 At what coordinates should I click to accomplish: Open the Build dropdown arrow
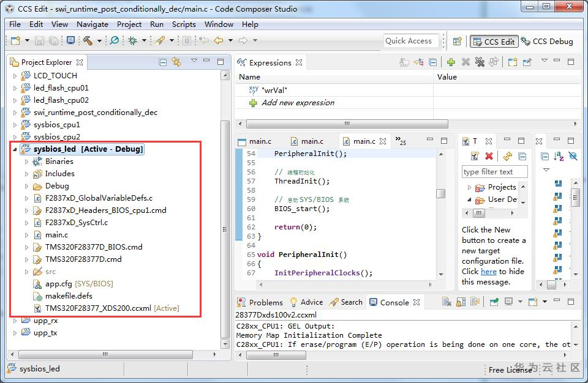(99, 40)
